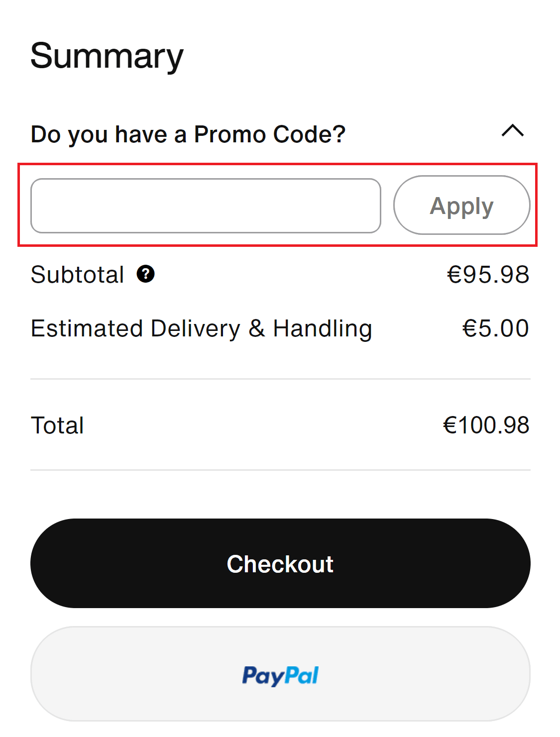The width and height of the screenshot is (560, 737).
Task: Click the divider line above the Total row
Action: [280, 379]
